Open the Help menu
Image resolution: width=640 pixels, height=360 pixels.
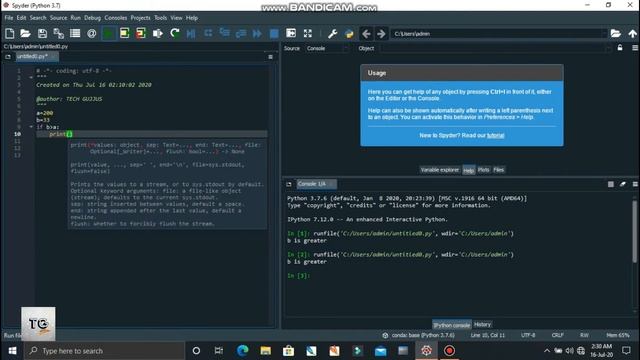tap(192, 18)
